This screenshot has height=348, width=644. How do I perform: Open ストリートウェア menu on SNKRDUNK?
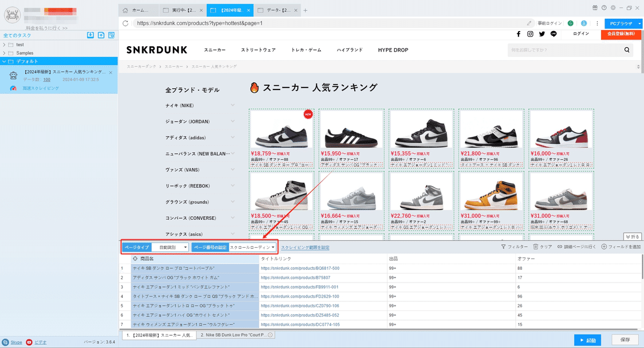(x=258, y=50)
